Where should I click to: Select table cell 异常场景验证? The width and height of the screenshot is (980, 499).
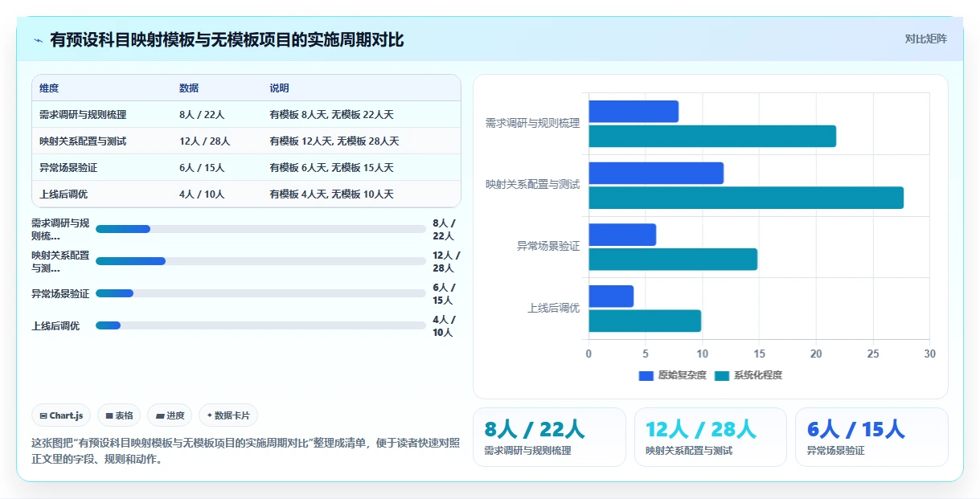pyautogui.click(x=68, y=168)
